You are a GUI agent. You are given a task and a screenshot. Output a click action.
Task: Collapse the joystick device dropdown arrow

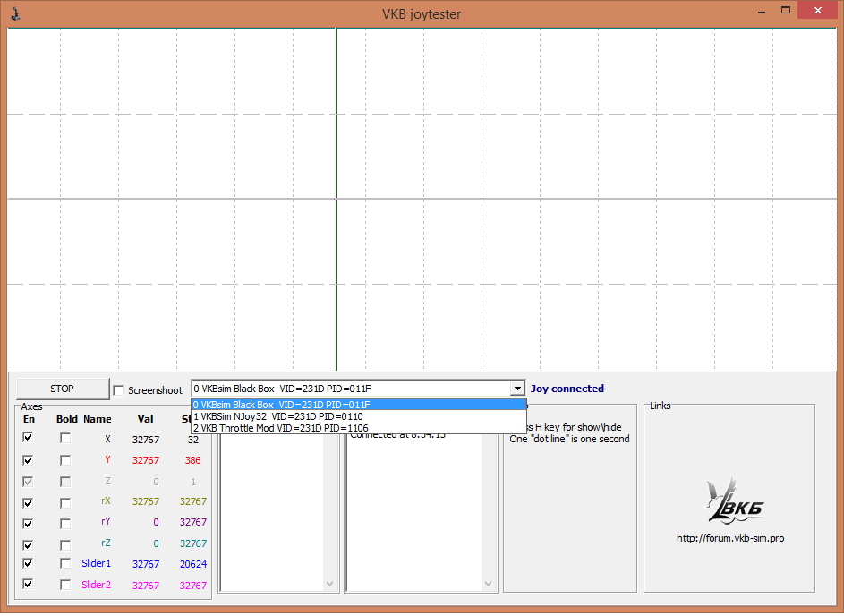coord(516,389)
